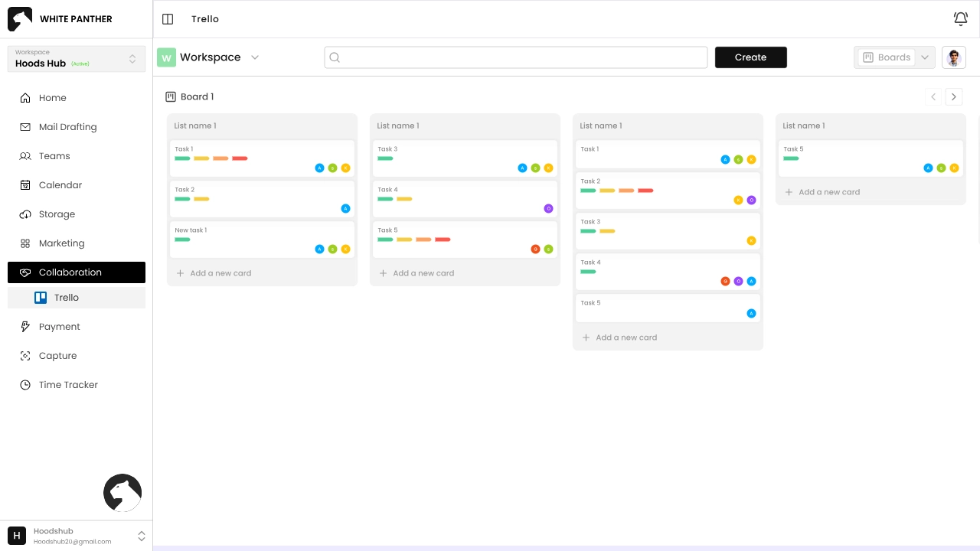Click the Storage cloud icon
Image resolution: width=980 pixels, height=551 pixels.
(25, 214)
